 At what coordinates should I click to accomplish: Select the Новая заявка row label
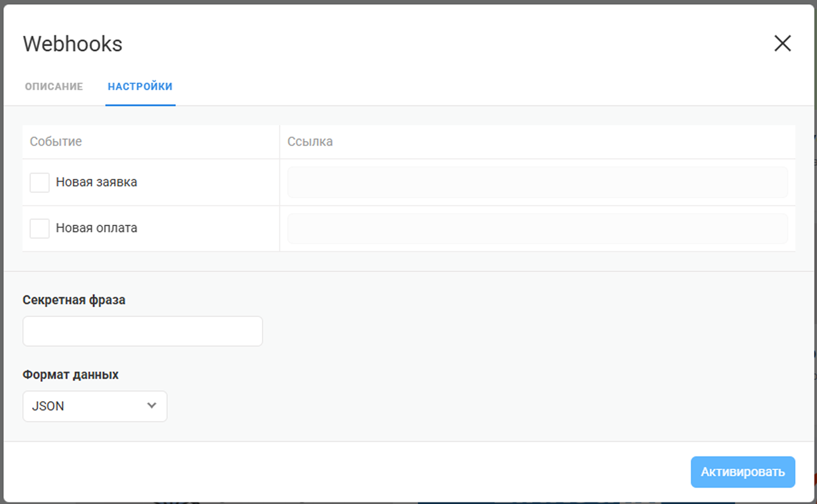pos(96,182)
